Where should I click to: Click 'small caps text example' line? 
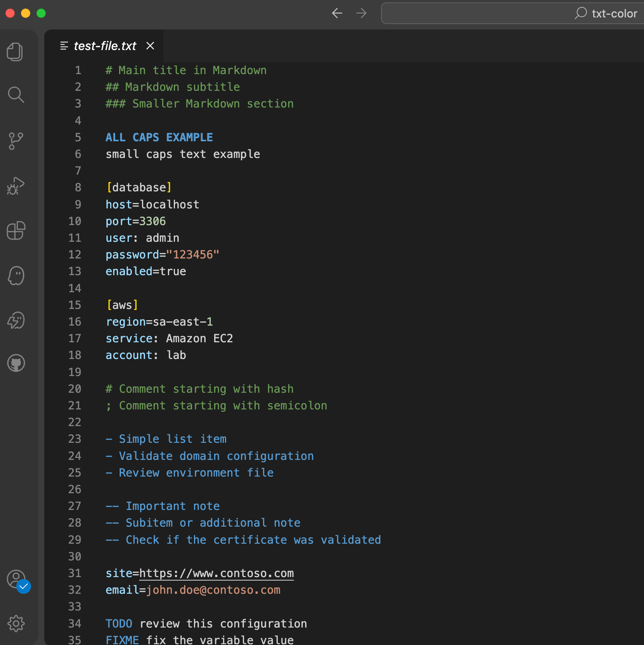[183, 154]
